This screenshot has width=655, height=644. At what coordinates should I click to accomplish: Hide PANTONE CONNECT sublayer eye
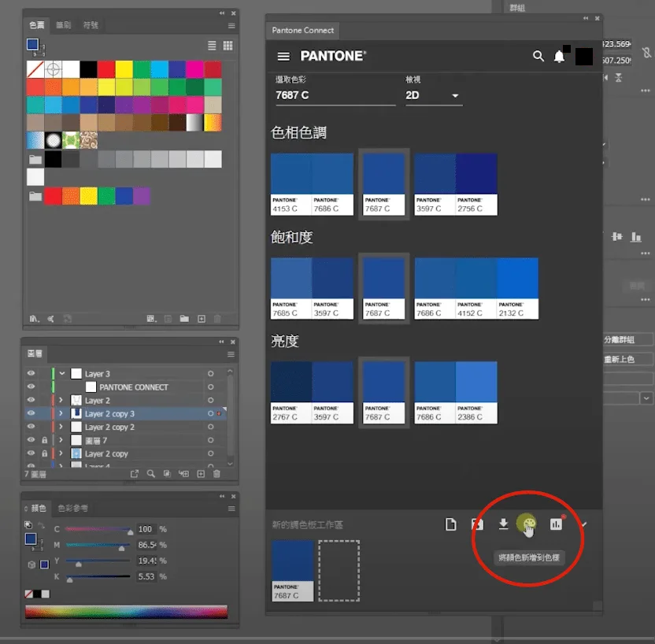pos(31,387)
